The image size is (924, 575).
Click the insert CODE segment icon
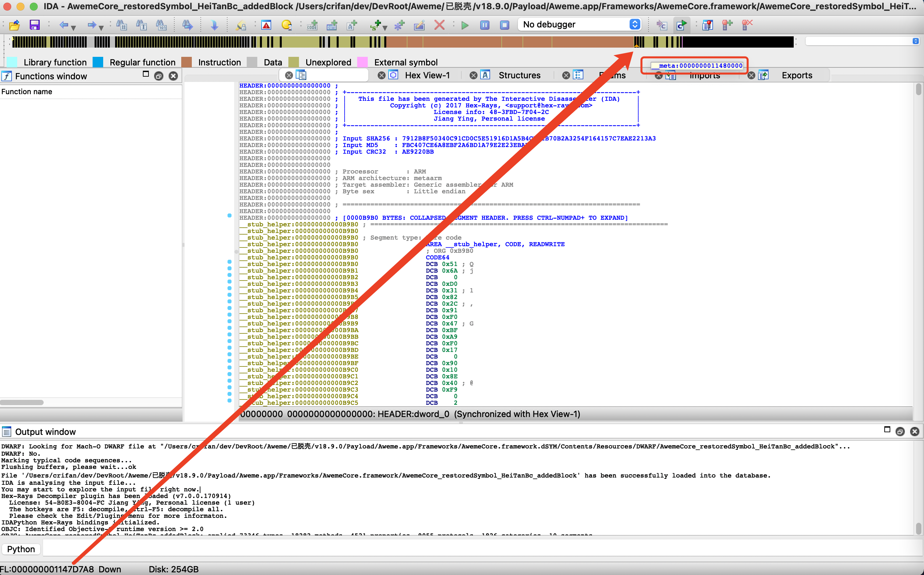click(313, 25)
